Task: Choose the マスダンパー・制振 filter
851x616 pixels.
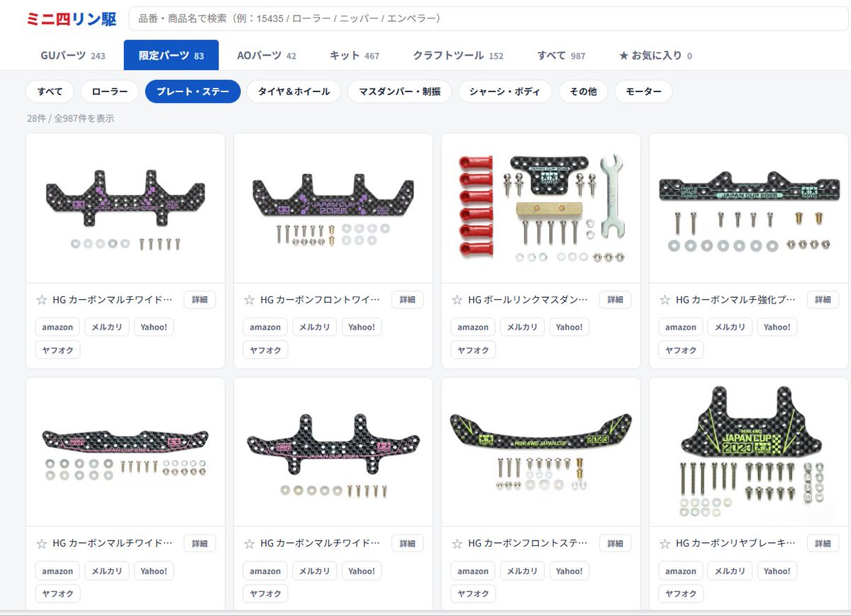Action: (x=399, y=91)
